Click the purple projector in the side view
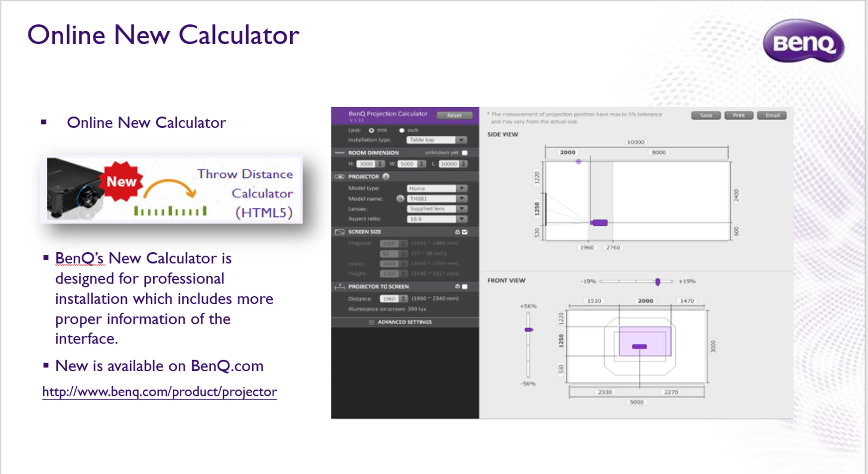868x474 pixels. pyautogui.click(x=599, y=223)
